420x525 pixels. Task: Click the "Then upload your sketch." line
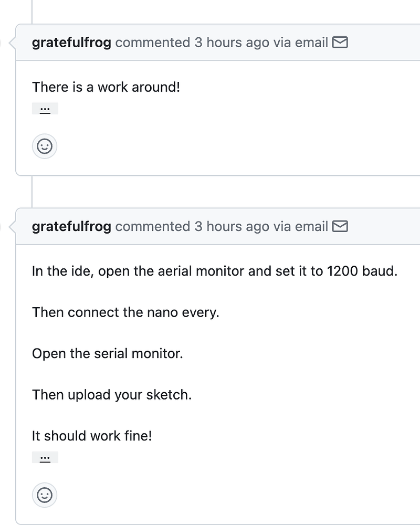pyautogui.click(x=112, y=395)
